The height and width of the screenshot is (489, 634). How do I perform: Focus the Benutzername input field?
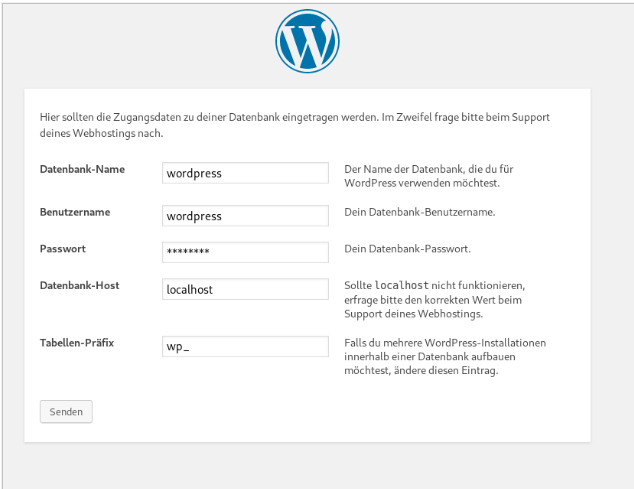(245, 216)
